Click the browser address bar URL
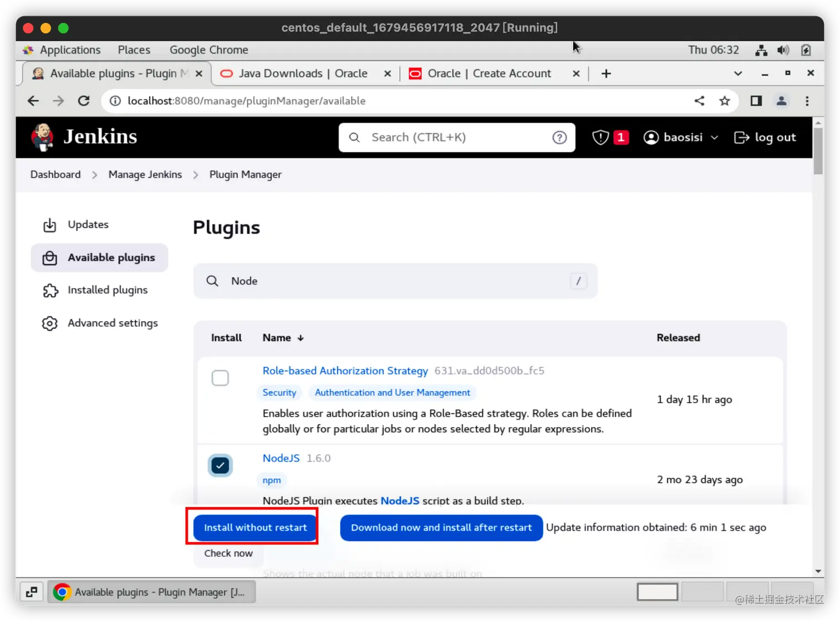 (x=247, y=101)
